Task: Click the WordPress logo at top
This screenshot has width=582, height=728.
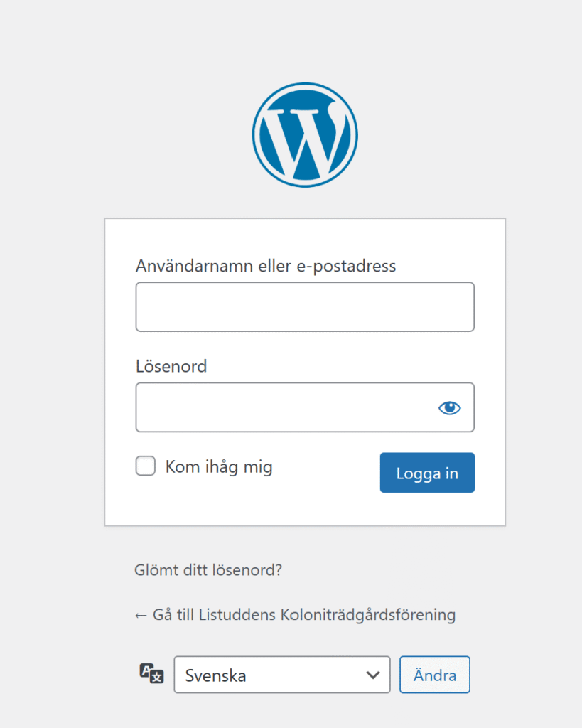Action: (x=305, y=135)
